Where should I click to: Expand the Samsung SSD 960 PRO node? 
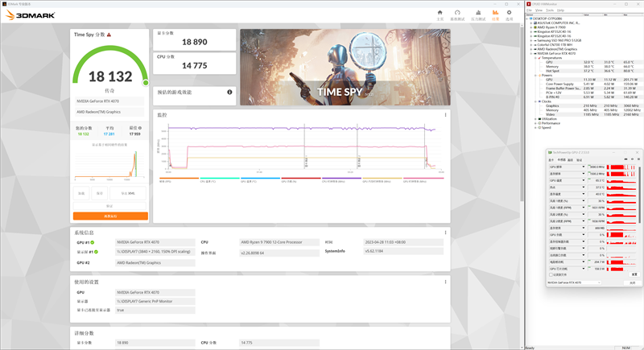[x=530, y=40]
